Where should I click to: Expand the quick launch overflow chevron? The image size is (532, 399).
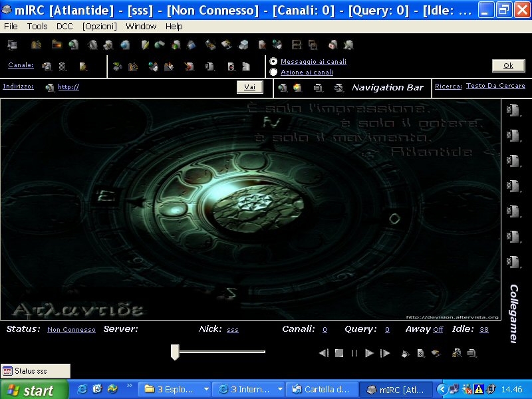point(129,386)
